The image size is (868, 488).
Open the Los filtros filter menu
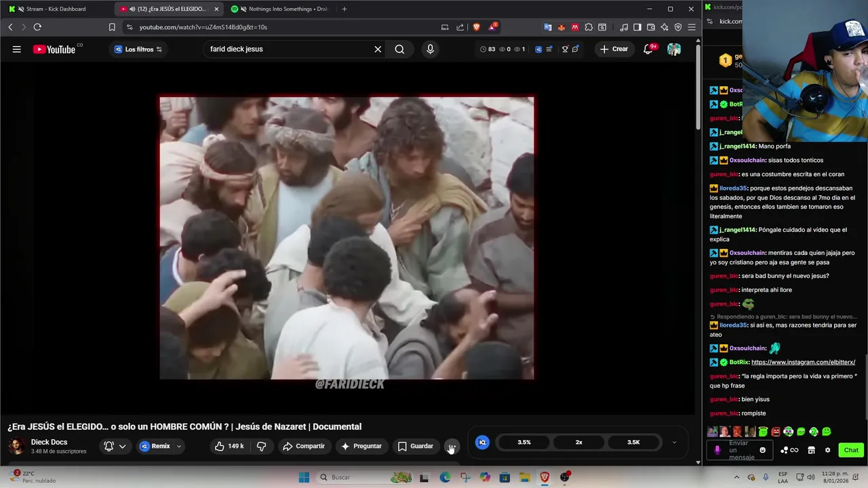[138, 49]
